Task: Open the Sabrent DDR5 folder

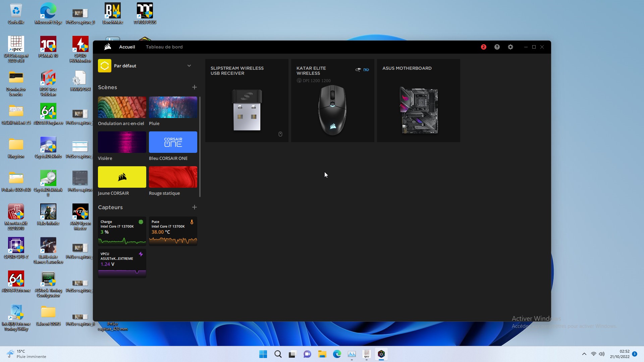Action: pyautogui.click(x=48, y=315)
